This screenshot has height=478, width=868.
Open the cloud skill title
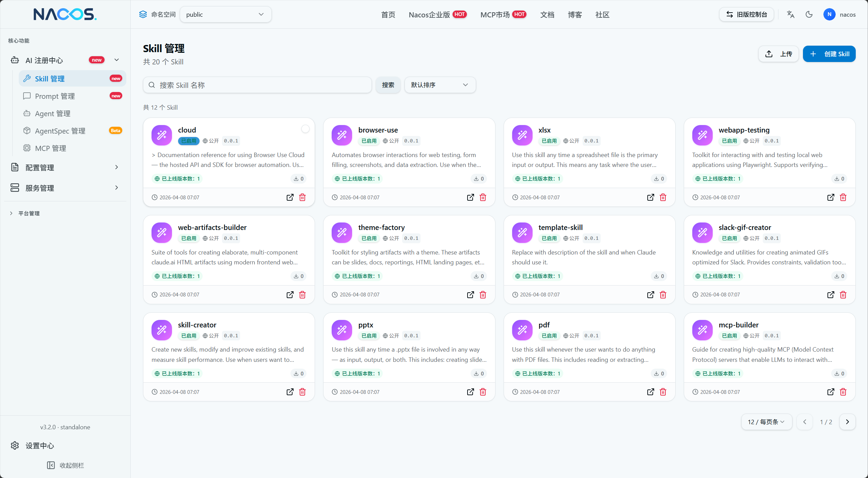pyautogui.click(x=187, y=130)
